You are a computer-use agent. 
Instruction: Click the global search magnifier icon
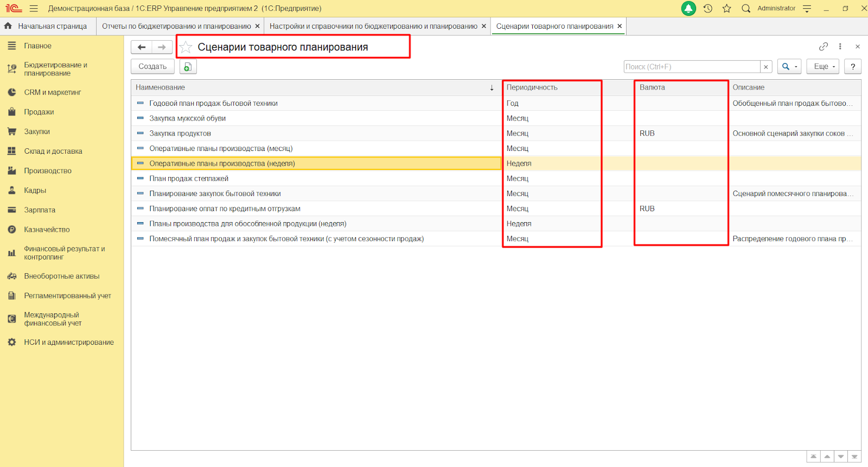point(746,9)
